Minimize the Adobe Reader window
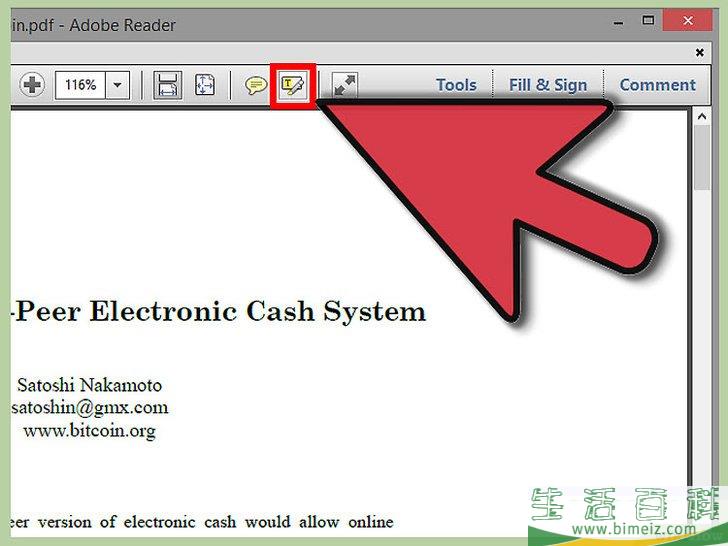The height and width of the screenshot is (546, 728). click(x=618, y=22)
